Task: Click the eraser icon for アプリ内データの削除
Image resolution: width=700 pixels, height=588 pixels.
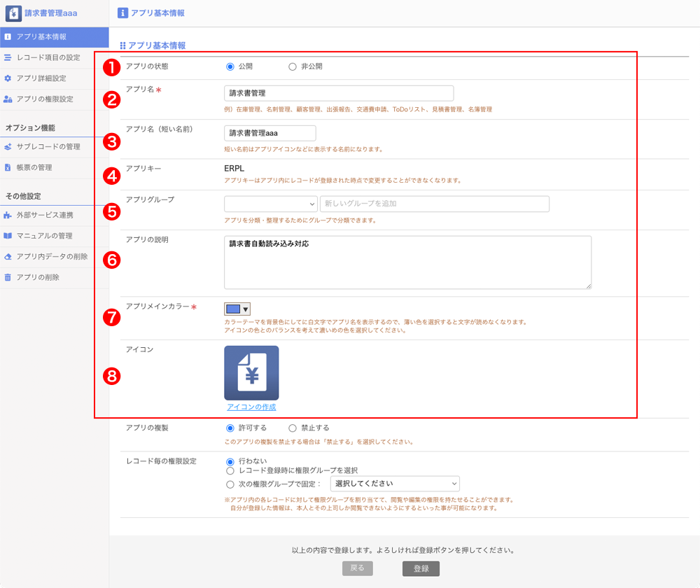Action: [8, 257]
